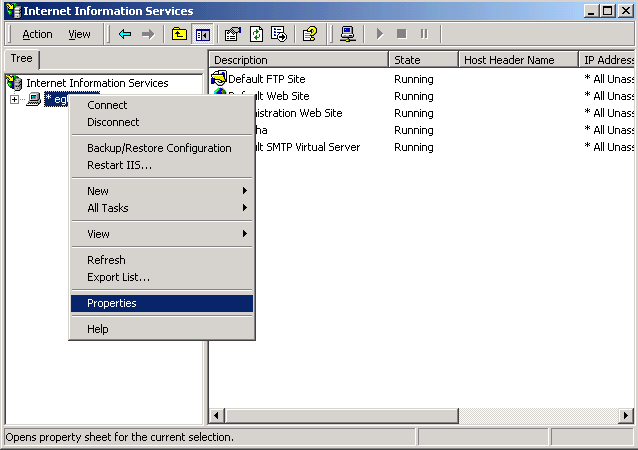Click the Refresh toolbar icon
The image size is (638, 450).
point(256,34)
